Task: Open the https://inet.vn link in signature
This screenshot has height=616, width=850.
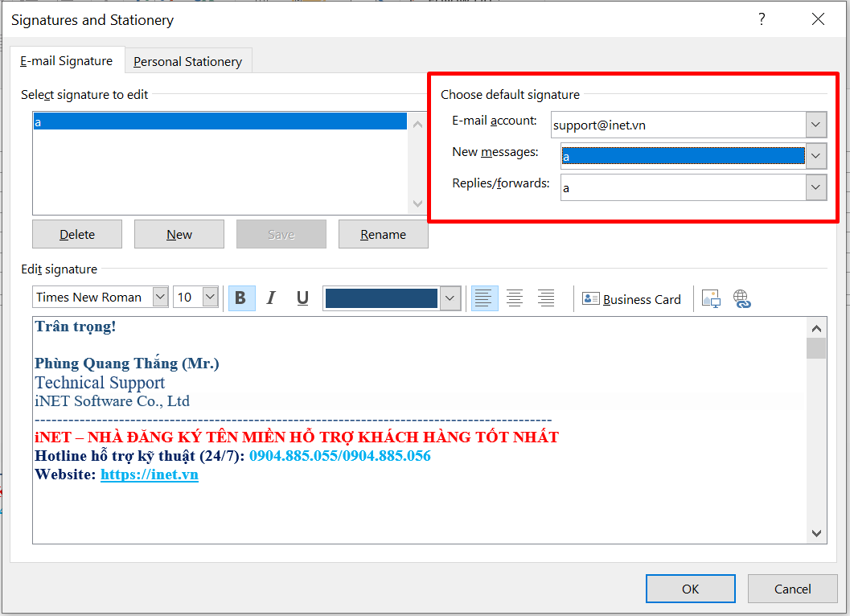Action: (x=150, y=474)
